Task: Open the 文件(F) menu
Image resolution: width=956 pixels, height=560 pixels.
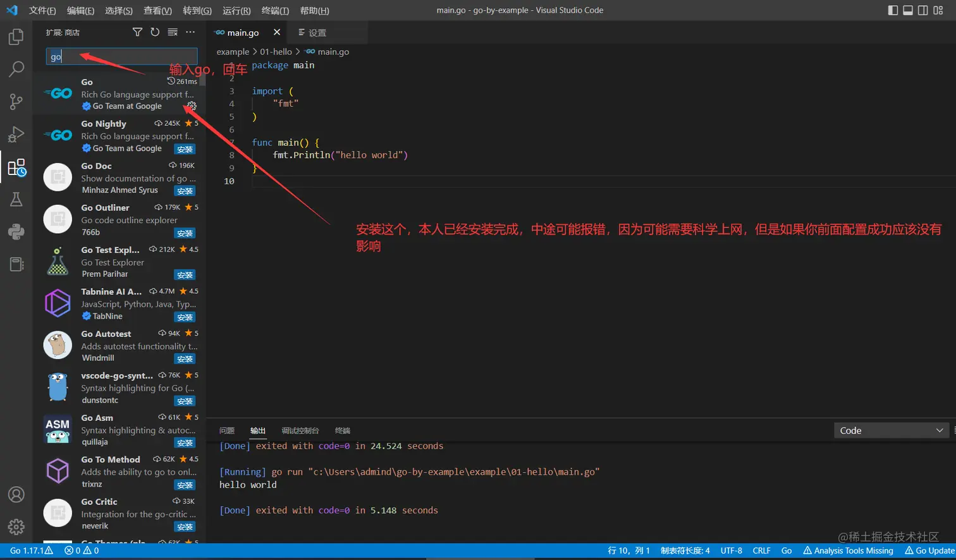Action: point(42,10)
